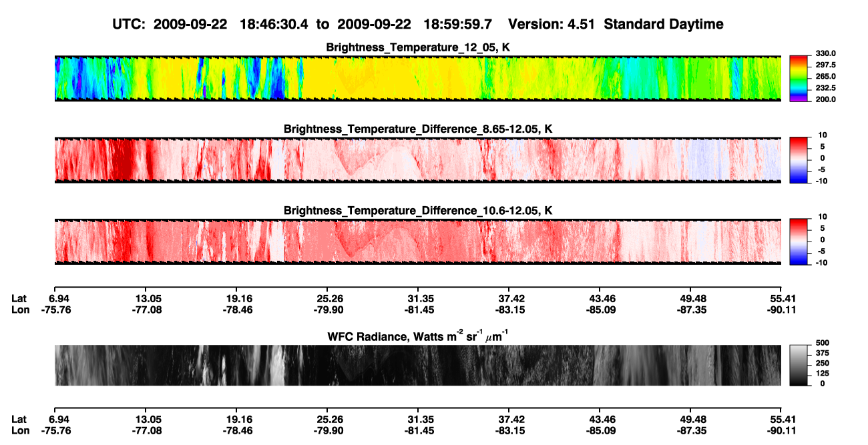Viewport: 868px width, 445px height.
Task: Click the Version: 4.51 text in the header
Action: (550, 25)
